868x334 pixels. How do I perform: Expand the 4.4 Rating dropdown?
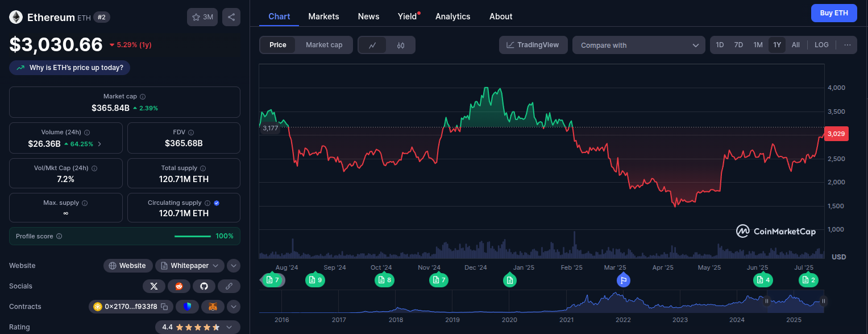(197, 327)
